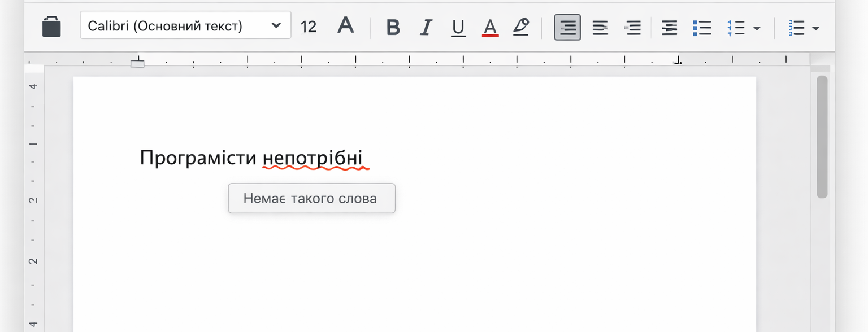Open the Calibri font family dropdown
This screenshot has width=868, height=332.
(x=185, y=25)
